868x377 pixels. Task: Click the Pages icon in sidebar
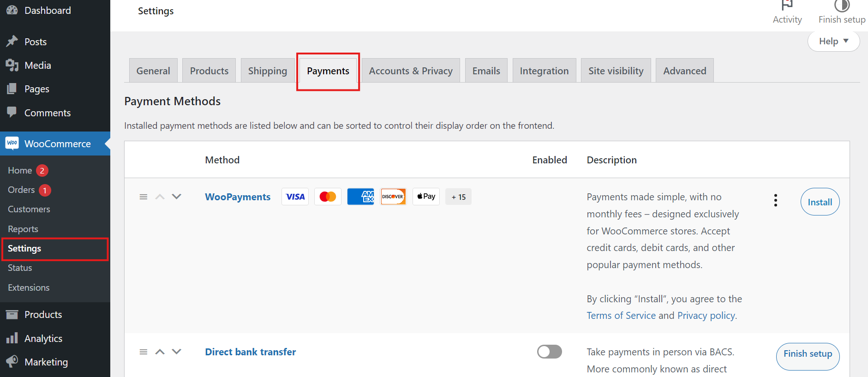coord(12,89)
